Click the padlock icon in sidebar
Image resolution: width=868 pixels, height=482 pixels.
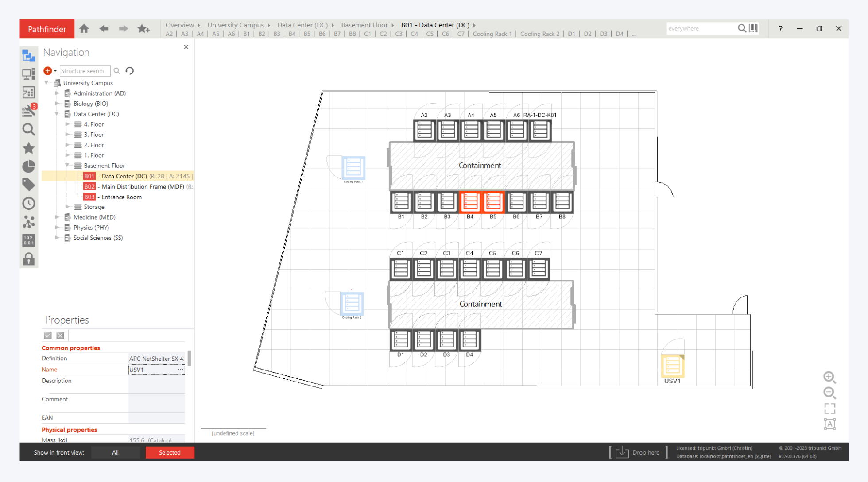pos(29,259)
